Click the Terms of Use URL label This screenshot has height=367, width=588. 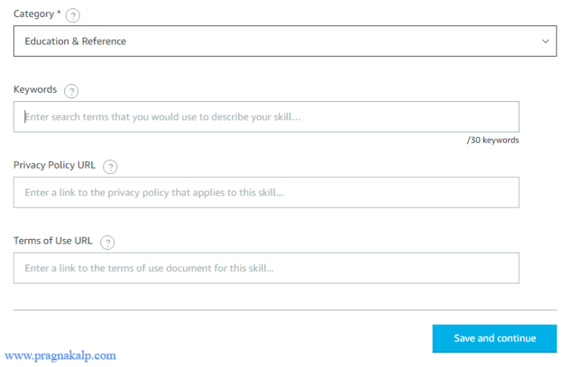coord(53,241)
